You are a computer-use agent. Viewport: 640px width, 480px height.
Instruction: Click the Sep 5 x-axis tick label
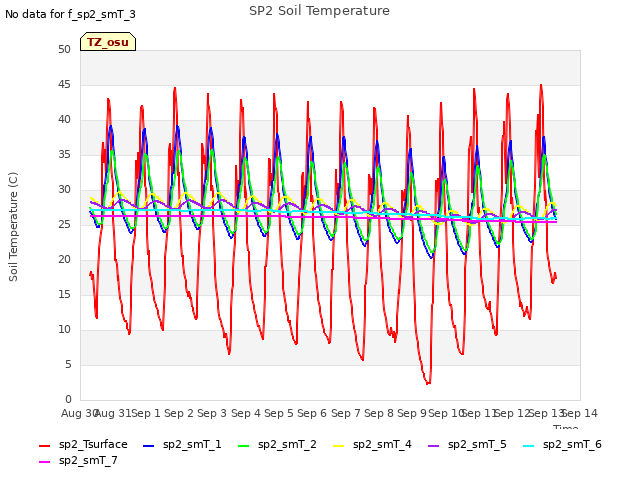coord(279,413)
